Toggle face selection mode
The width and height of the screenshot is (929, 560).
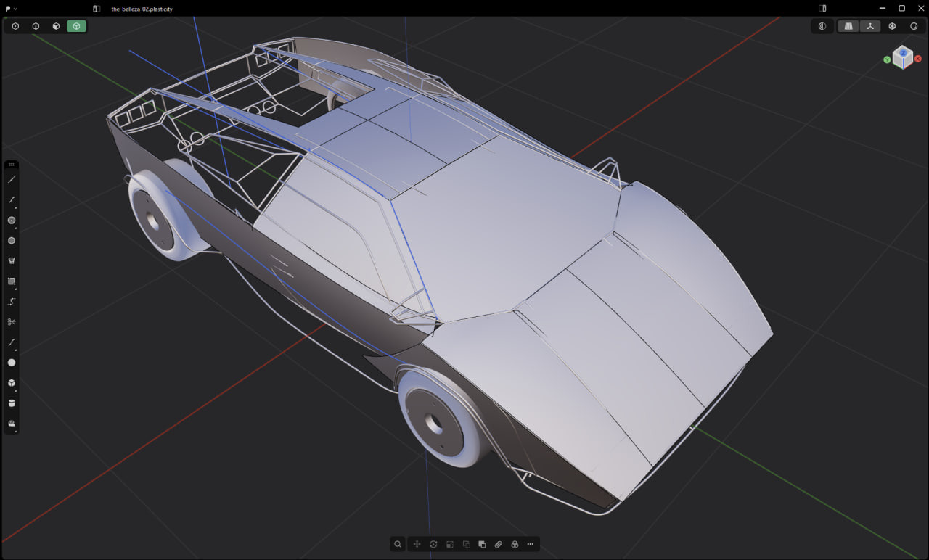click(x=56, y=26)
